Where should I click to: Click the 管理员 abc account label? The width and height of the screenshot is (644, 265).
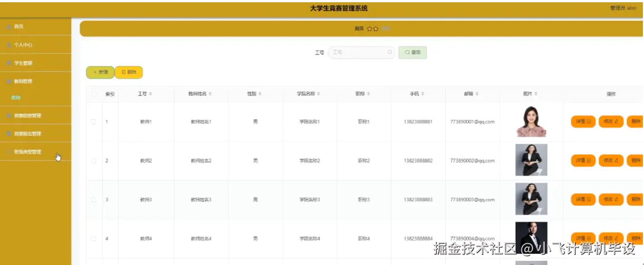coord(623,8)
